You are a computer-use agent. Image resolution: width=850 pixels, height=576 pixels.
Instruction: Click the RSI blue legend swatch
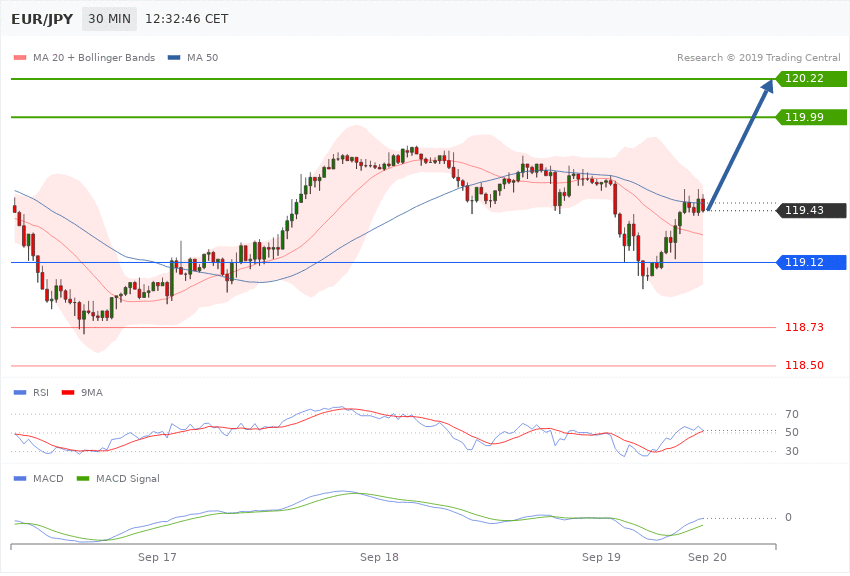(20, 392)
